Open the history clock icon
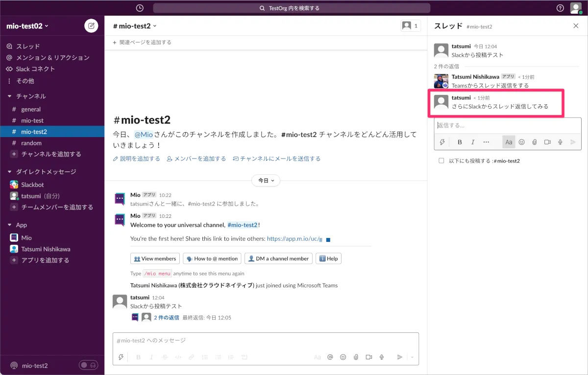Image resolution: width=588 pixels, height=375 pixels. pos(140,8)
